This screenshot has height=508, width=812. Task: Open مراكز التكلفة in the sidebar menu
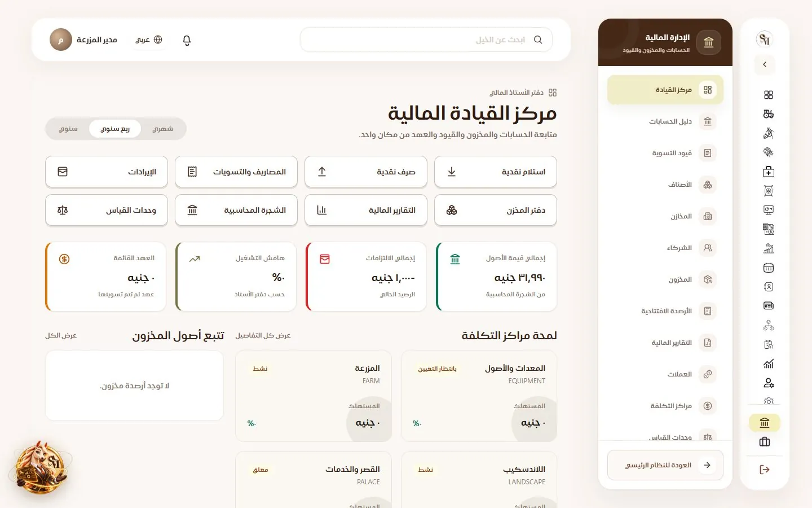pyautogui.click(x=665, y=406)
